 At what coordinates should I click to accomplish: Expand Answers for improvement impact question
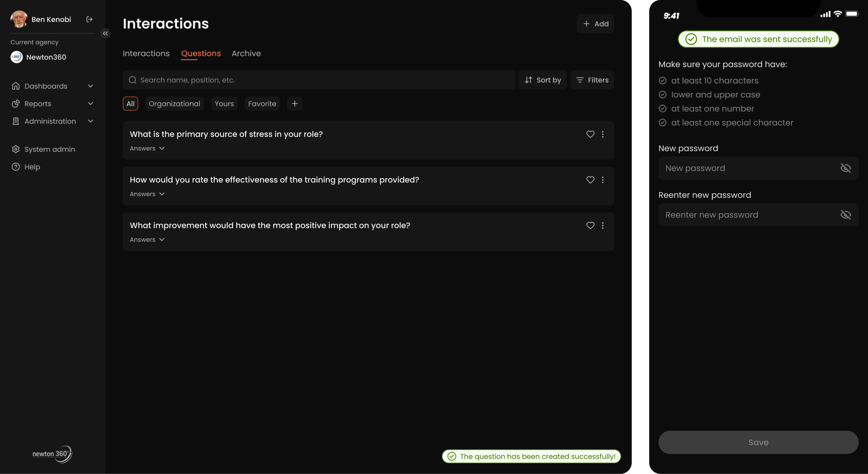click(147, 239)
